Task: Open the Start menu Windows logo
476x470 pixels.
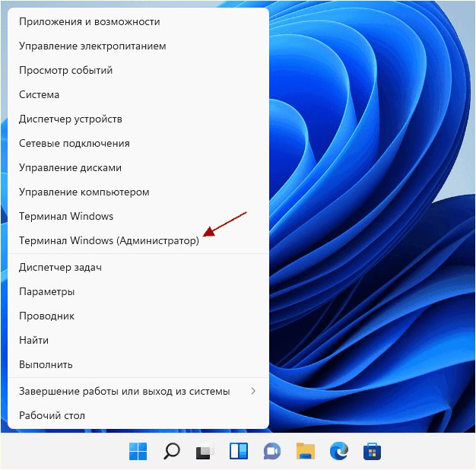Action: tap(138, 451)
